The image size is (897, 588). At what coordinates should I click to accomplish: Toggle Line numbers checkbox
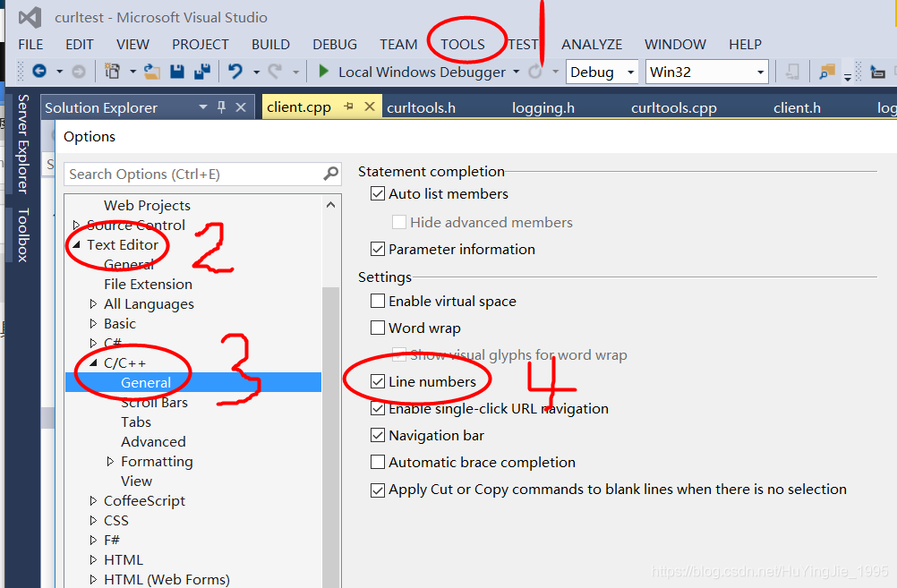(378, 381)
